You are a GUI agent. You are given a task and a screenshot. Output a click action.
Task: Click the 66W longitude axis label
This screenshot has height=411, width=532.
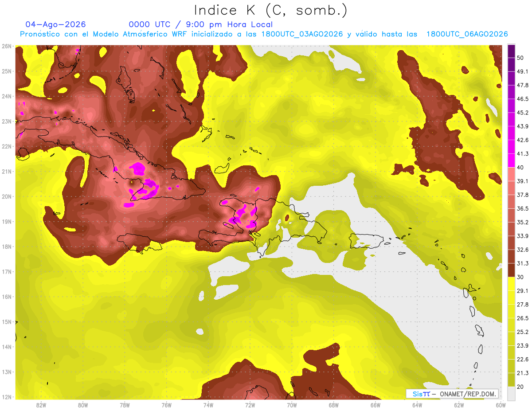[x=376, y=405]
